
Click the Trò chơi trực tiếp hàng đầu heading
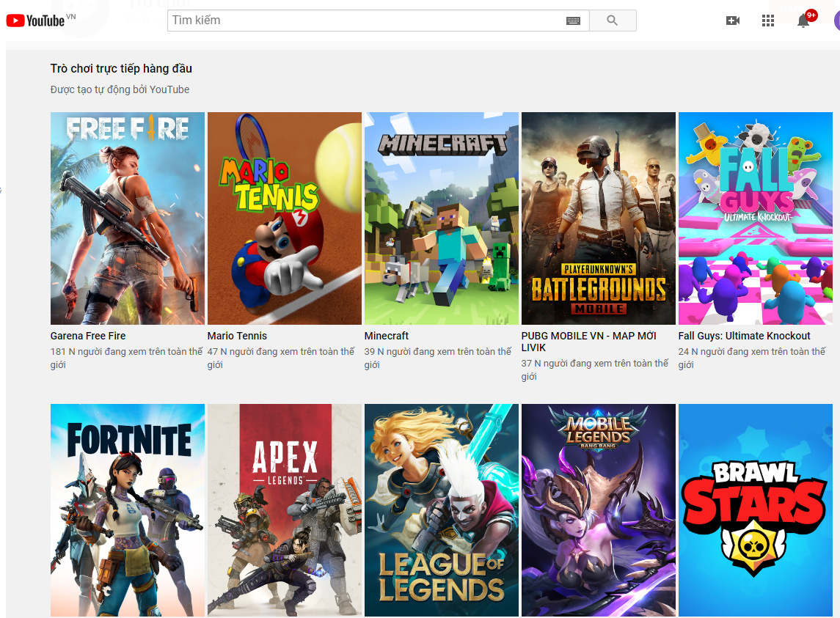pos(121,69)
